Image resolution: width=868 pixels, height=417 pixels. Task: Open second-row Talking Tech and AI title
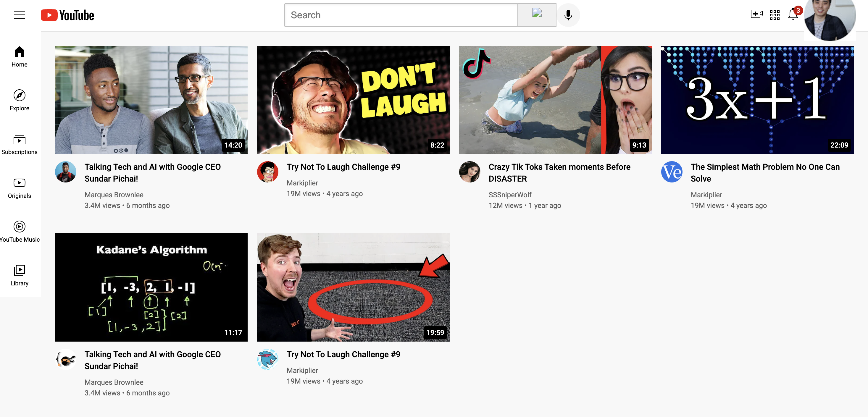[x=153, y=360]
